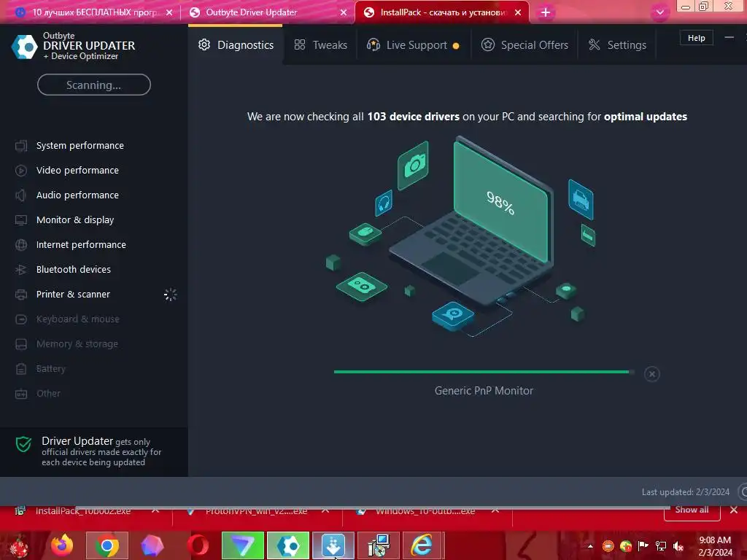Click the Generic PnP Monitor label
This screenshot has height=560, width=747.
(x=484, y=391)
